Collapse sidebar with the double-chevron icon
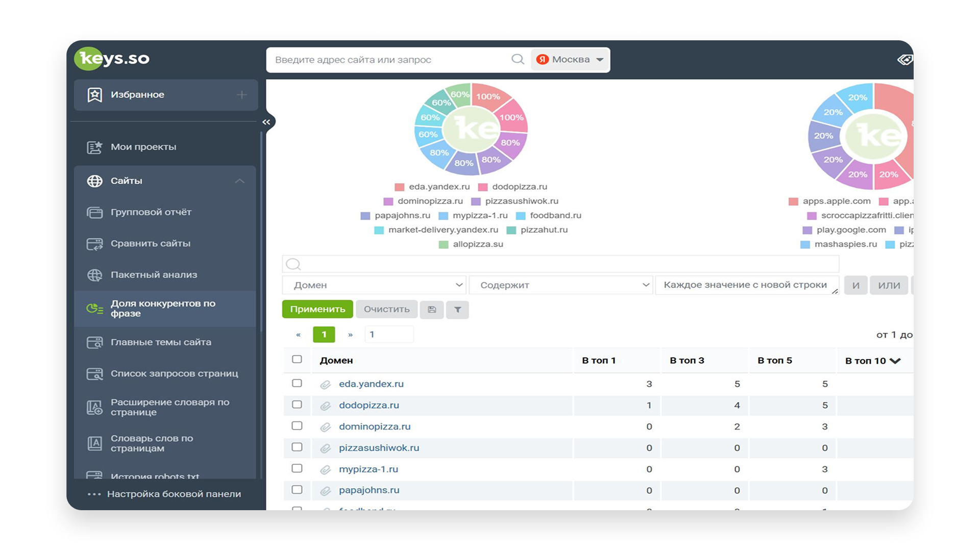Viewport: 980px width, 551px height. (x=266, y=122)
